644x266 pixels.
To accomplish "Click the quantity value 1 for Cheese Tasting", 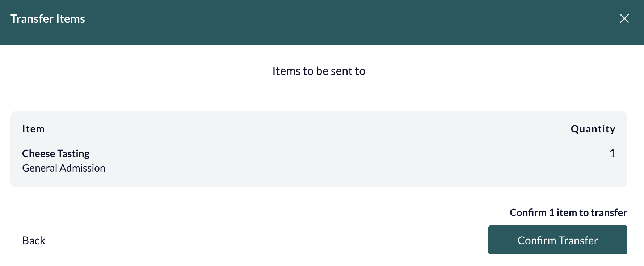I will (613, 153).
